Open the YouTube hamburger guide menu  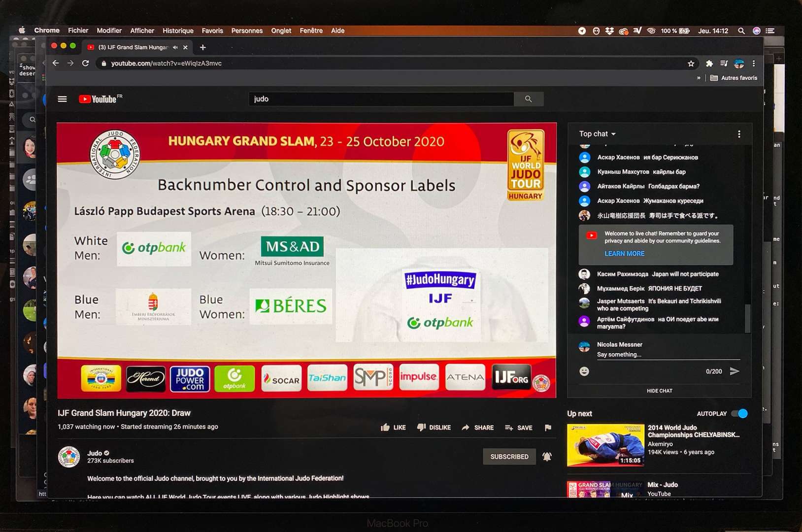click(x=62, y=99)
